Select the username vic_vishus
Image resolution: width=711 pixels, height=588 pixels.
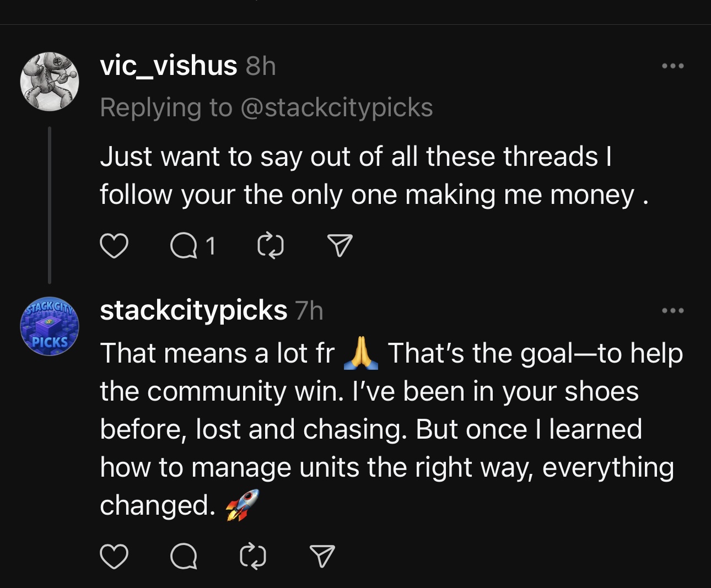[168, 65]
